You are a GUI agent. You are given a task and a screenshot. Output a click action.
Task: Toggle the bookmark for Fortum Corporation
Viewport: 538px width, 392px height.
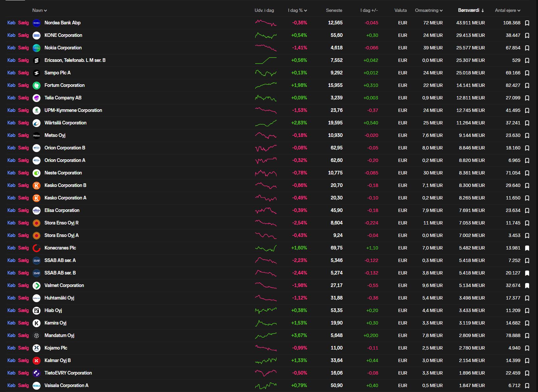click(x=527, y=86)
